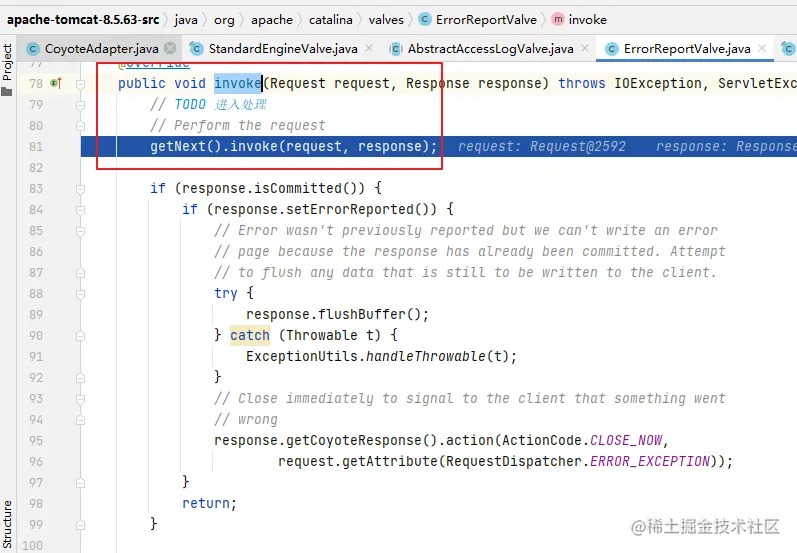Collapse the if block at line 83
Screen dimensions: 797x553
80,189
